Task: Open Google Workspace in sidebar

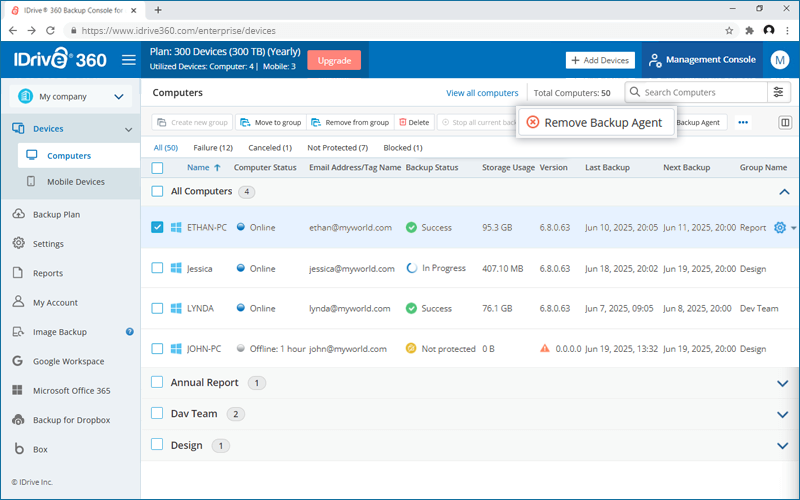Action: pos(70,361)
